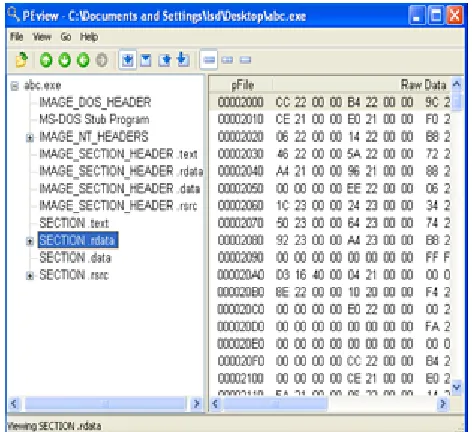The image size is (472, 432).
Task: Select IMAGE_SECTION_HEADER .rsrc entry
Action: (x=118, y=206)
